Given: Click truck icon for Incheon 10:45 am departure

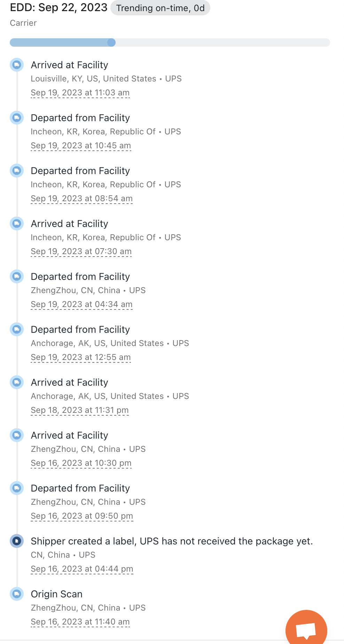Looking at the screenshot, I should pos(17,118).
